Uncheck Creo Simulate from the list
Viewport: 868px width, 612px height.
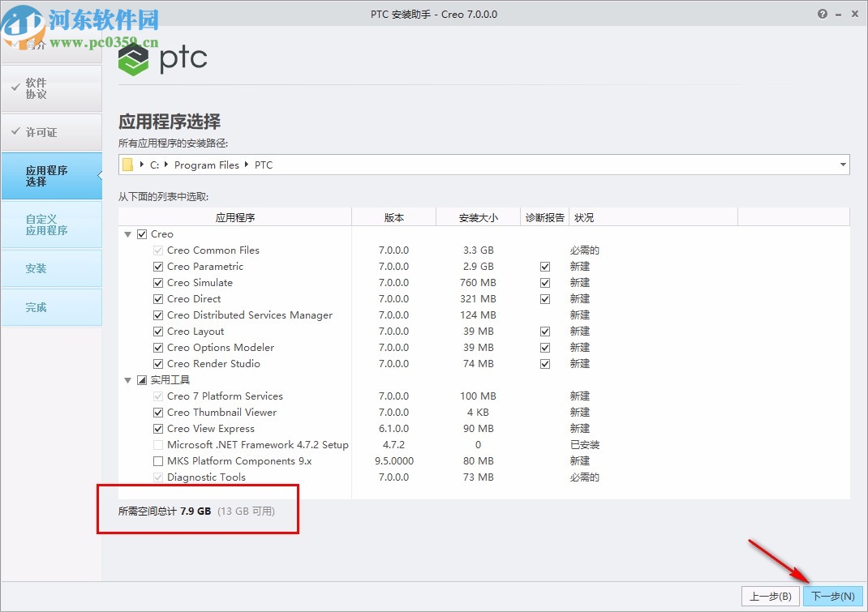tap(157, 282)
